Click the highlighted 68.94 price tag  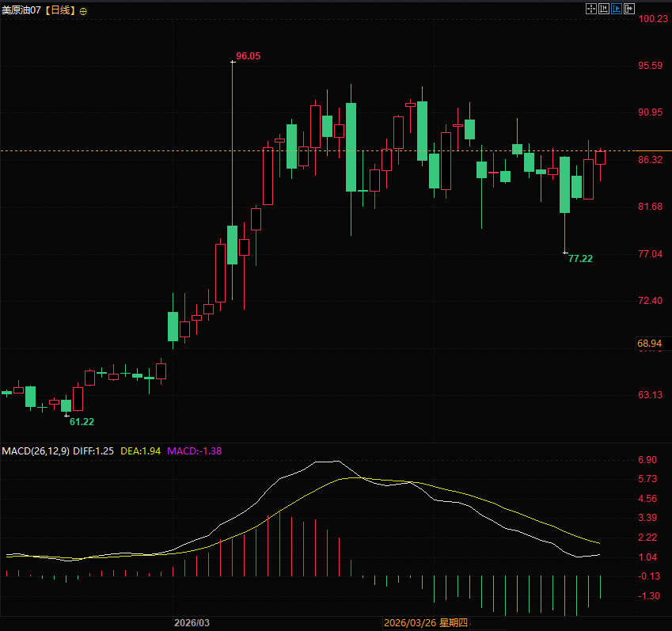(x=649, y=344)
